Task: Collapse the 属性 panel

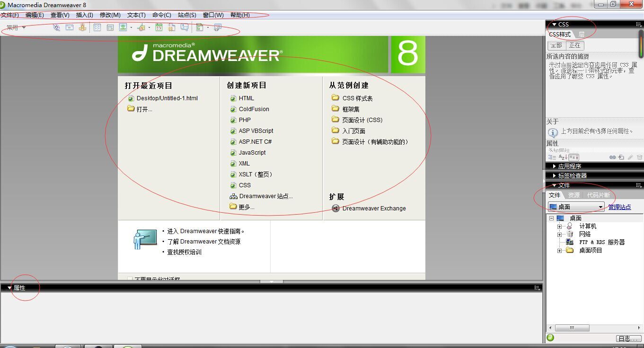Action: pos(9,287)
